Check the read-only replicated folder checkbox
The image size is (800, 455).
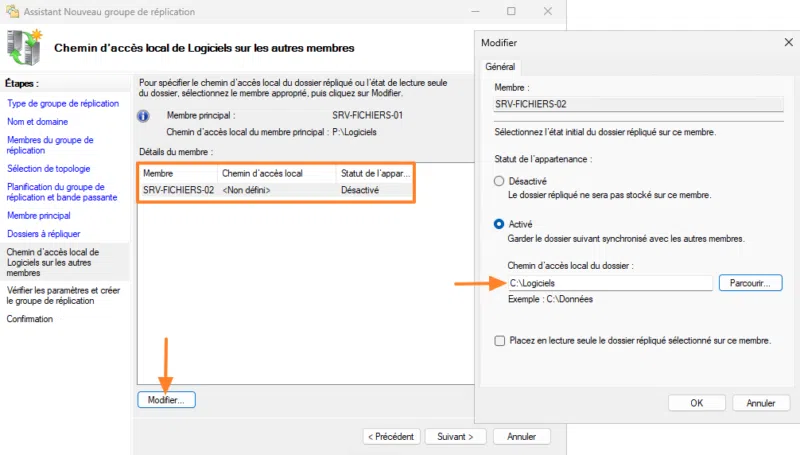pyautogui.click(x=500, y=340)
